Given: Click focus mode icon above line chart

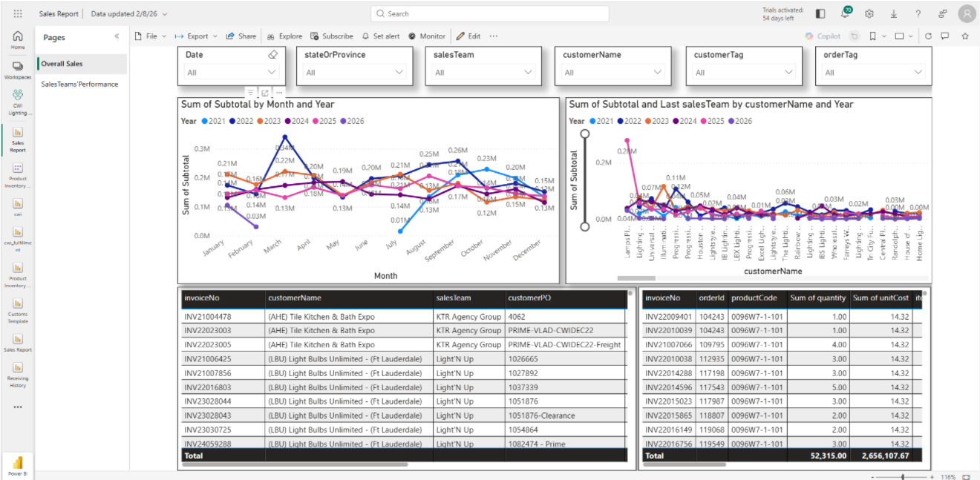Looking at the screenshot, I should [265, 93].
